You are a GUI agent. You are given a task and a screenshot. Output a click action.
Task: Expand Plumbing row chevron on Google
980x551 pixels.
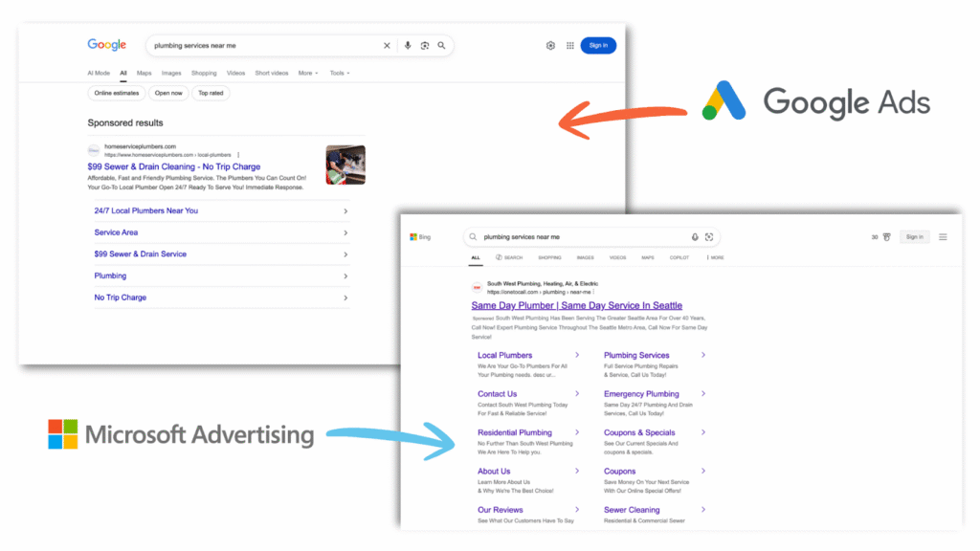[345, 276]
